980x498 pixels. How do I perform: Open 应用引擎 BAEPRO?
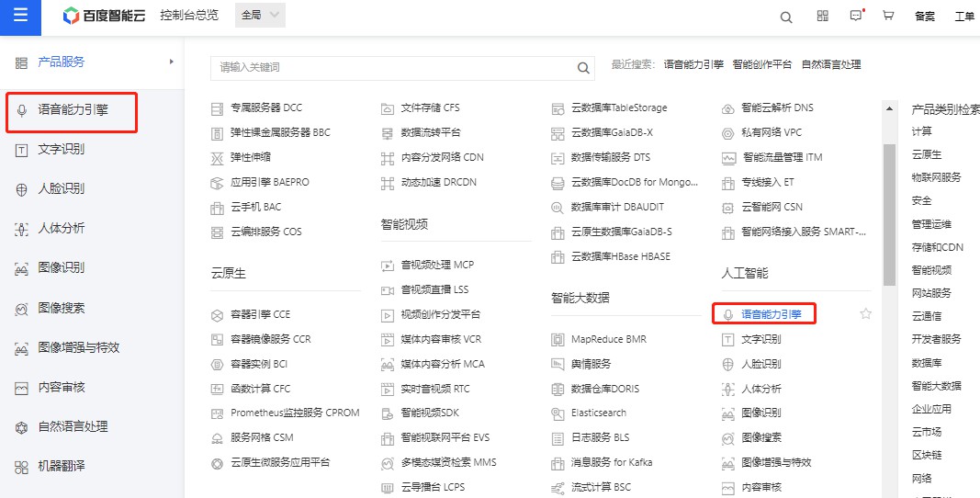(x=269, y=182)
